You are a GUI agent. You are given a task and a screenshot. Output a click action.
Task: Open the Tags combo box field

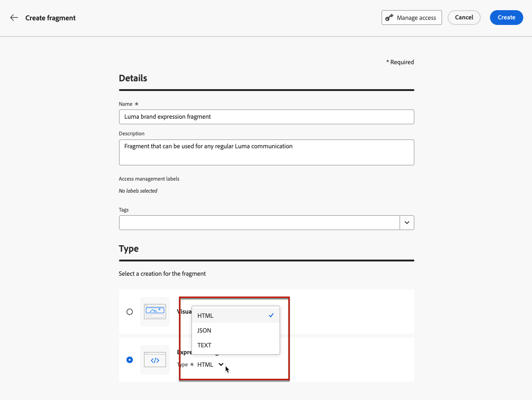pyautogui.click(x=259, y=223)
